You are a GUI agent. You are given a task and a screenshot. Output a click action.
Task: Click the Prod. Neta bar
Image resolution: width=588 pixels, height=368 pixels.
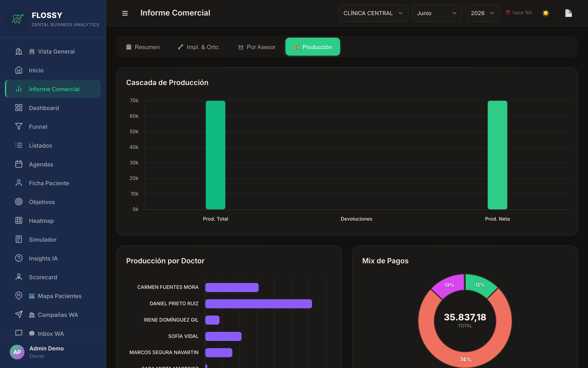pyautogui.click(x=497, y=155)
